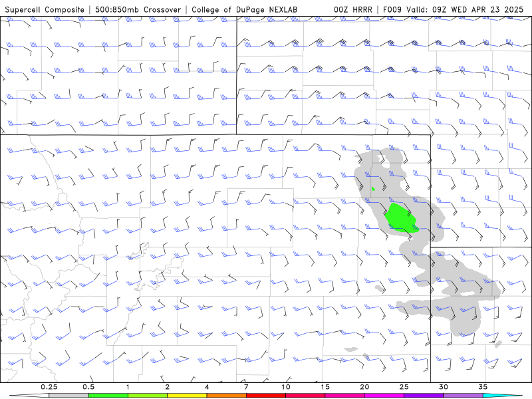
Task: Select the purple 25–30 colorbar segment
Action: [x=424, y=396]
